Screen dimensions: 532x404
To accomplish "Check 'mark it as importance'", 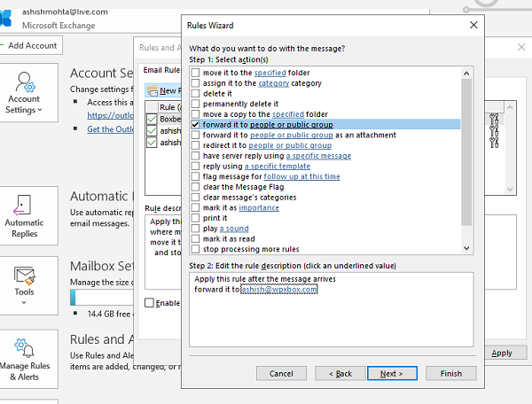I will click(195, 207).
